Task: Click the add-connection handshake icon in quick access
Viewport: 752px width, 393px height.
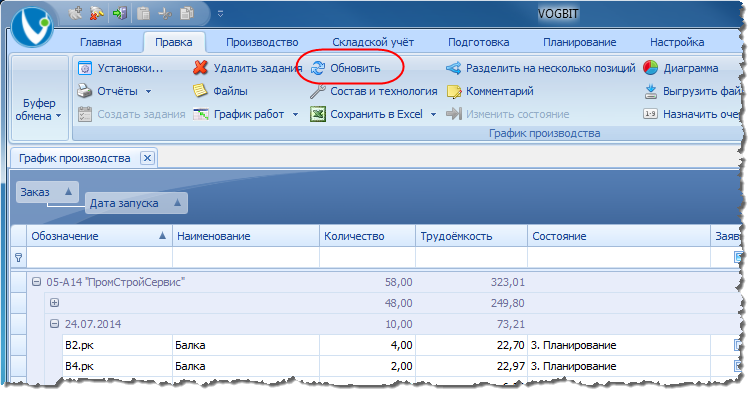Action: pos(75,13)
